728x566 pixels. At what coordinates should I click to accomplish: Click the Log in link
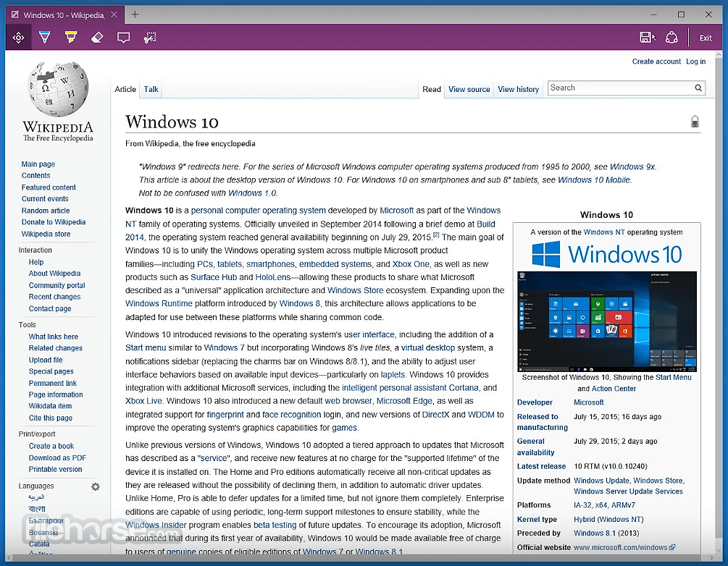pyautogui.click(x=695, y=62)
